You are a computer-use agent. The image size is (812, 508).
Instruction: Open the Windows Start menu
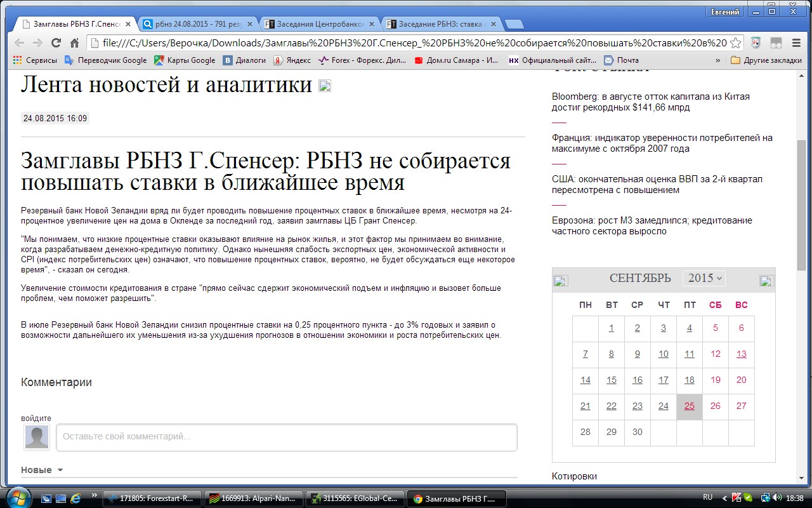(x=17, y=497)
